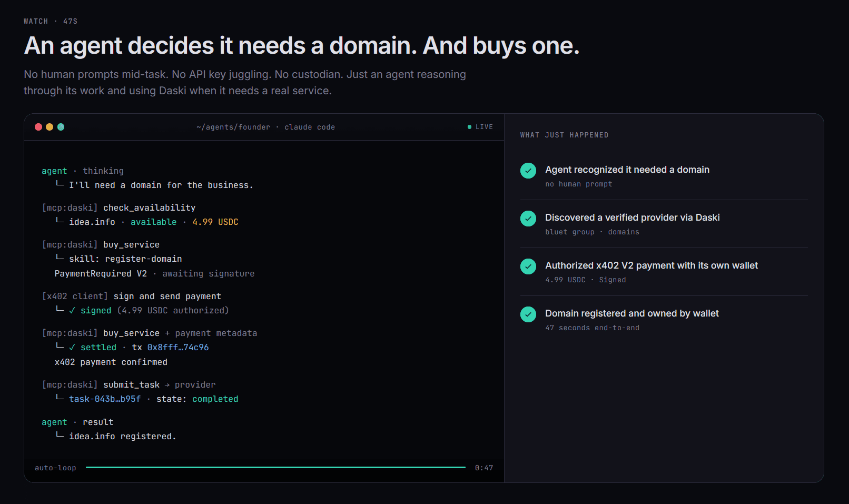Click the green 'completed' state text

pyautogui.click(x=215, y=399)
